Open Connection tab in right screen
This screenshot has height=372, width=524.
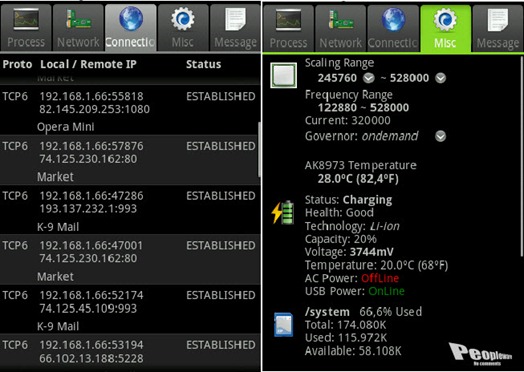(x=393, y=28)
